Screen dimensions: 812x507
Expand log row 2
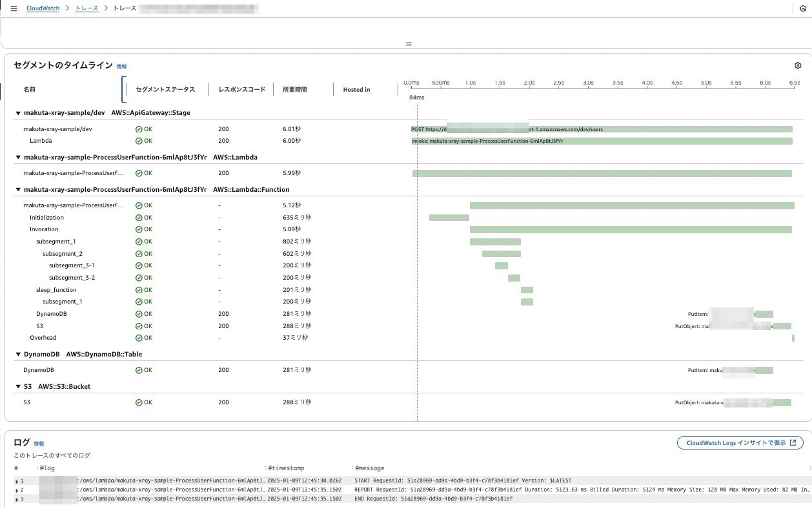point(17,490)
